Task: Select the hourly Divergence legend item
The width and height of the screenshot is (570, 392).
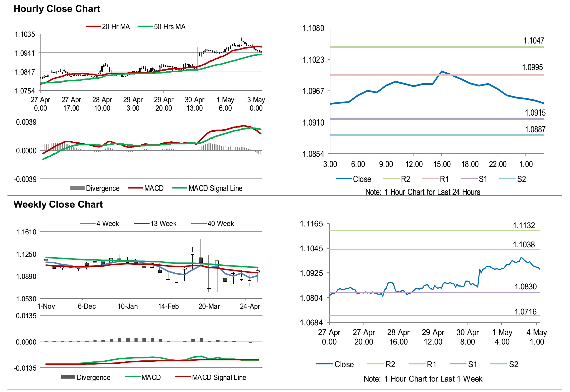Action: point(102,188)
